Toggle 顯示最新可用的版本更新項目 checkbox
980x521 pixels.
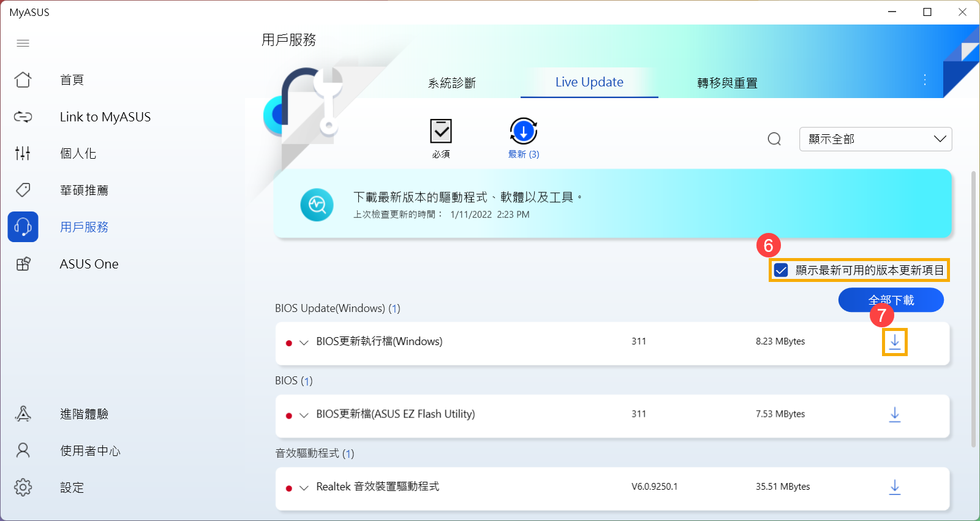(781, 270)
